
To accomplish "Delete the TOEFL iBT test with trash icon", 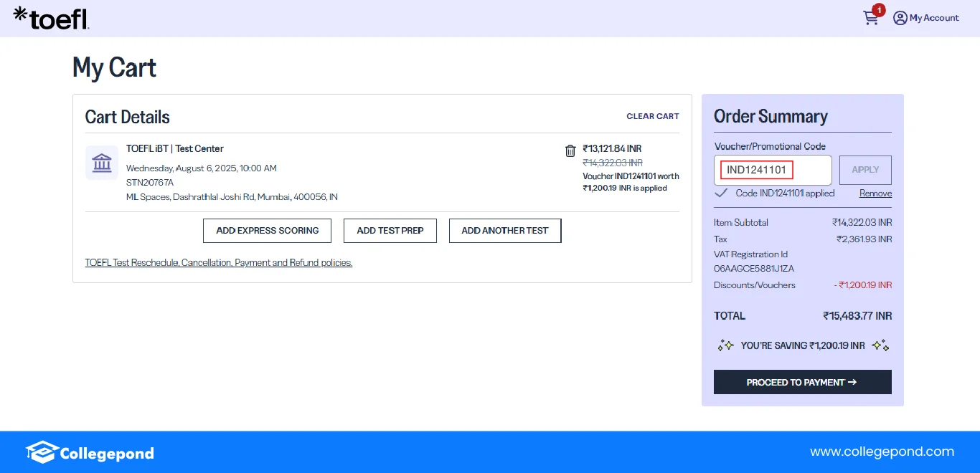I will (570, 150).
